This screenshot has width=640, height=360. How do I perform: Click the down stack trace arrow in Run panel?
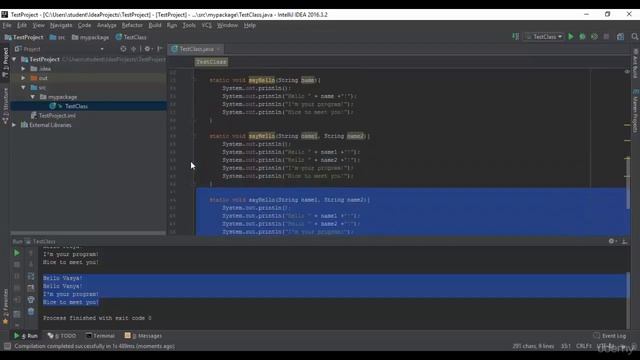click(x=31, y=264)
